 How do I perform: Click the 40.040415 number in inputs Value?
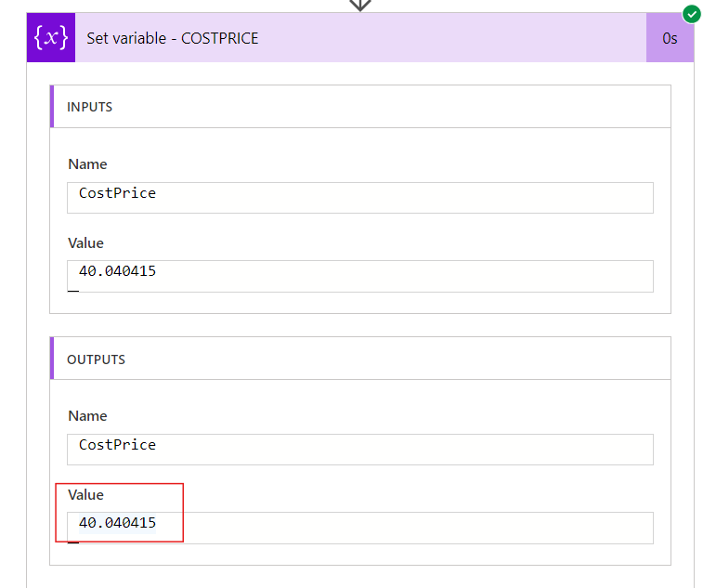point(117,271)
